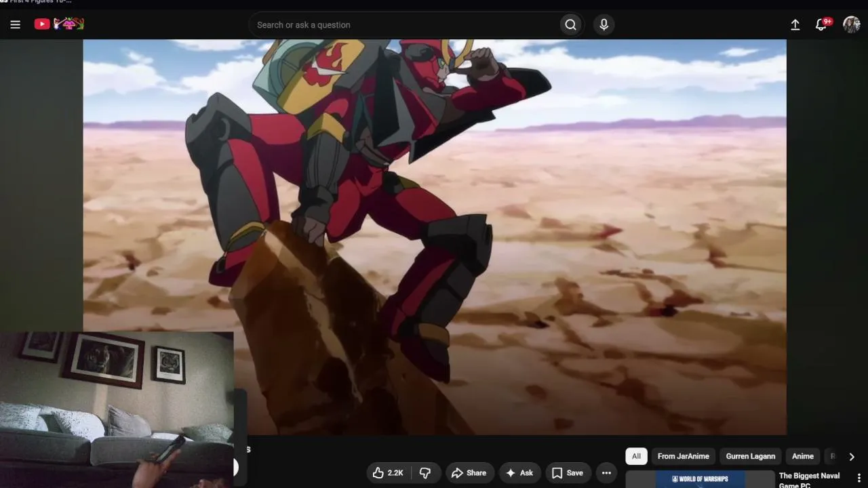Image resolution: width=868 pixels, height=488 pixels.
Task: Focus the 'Search or ask a question' field
Action: (x=403, y=25)
